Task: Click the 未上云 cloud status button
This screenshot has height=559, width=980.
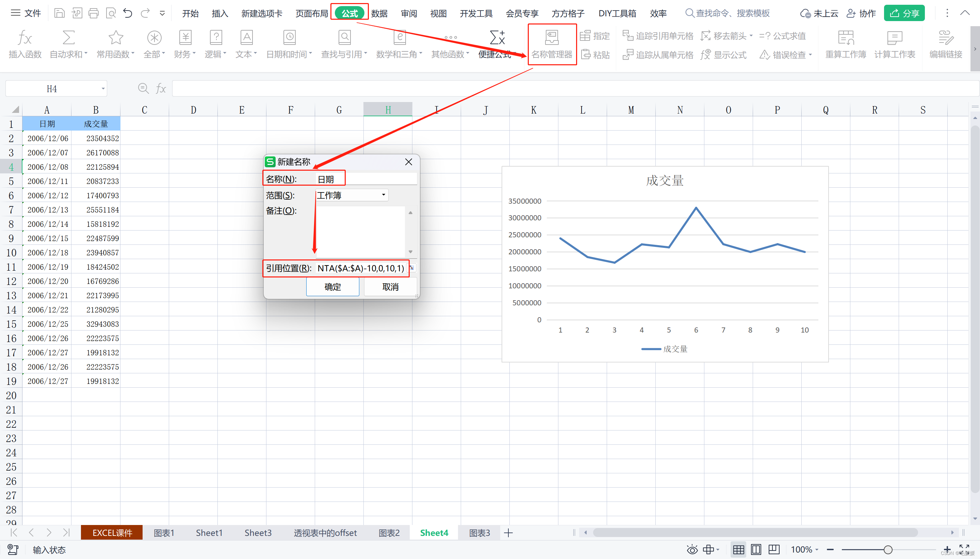Action: pyautogui.click(x=819, y=14)
